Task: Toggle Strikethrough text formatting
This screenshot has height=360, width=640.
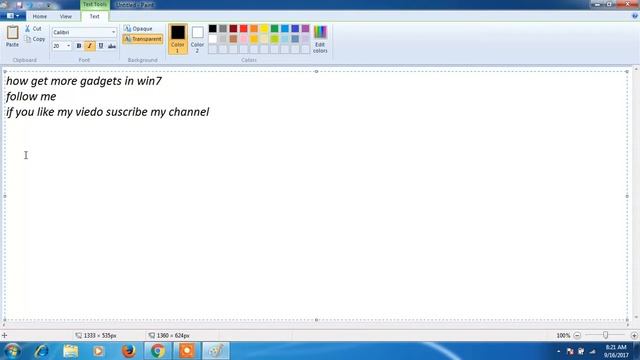Action: (x=112, y=46)
